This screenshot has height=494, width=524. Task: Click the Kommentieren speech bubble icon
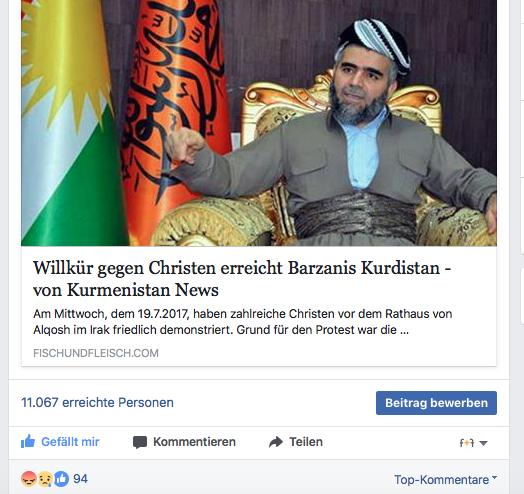[x=140, y=442]
